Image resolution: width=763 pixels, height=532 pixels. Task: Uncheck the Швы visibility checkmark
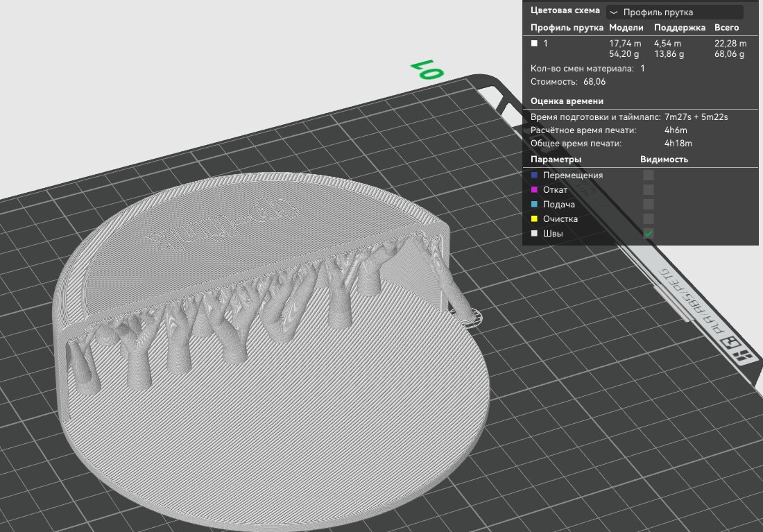click(x=649, y=234)
